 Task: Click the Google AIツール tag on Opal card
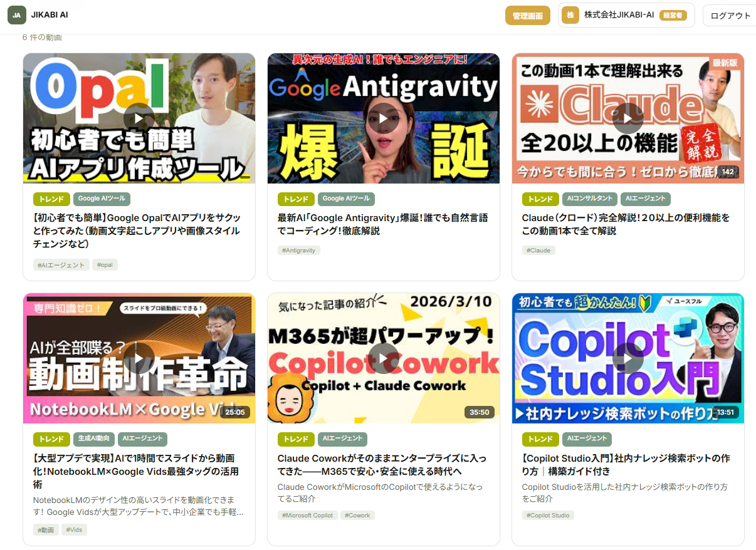pos(102,199)
